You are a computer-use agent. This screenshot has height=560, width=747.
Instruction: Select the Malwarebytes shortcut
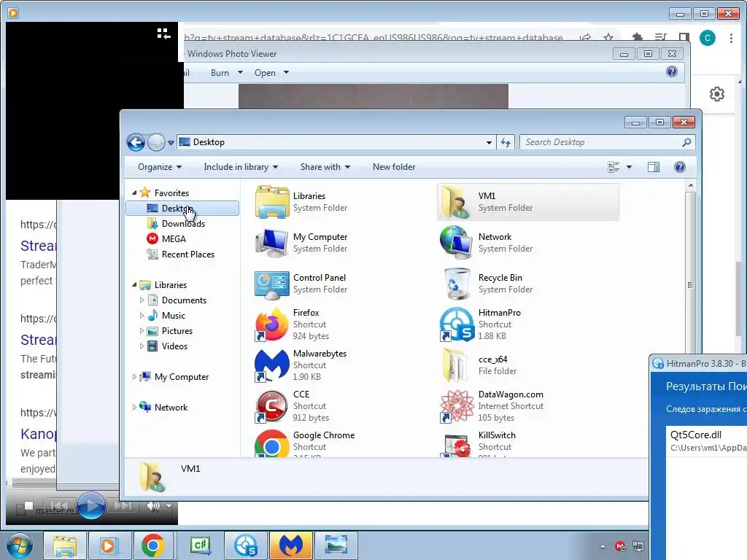pos(301,365)
